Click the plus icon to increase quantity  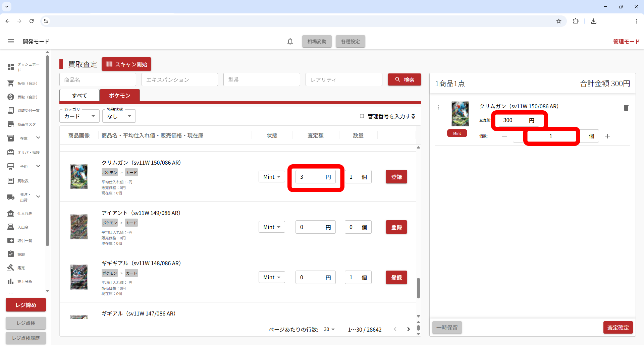coord(607,136)
